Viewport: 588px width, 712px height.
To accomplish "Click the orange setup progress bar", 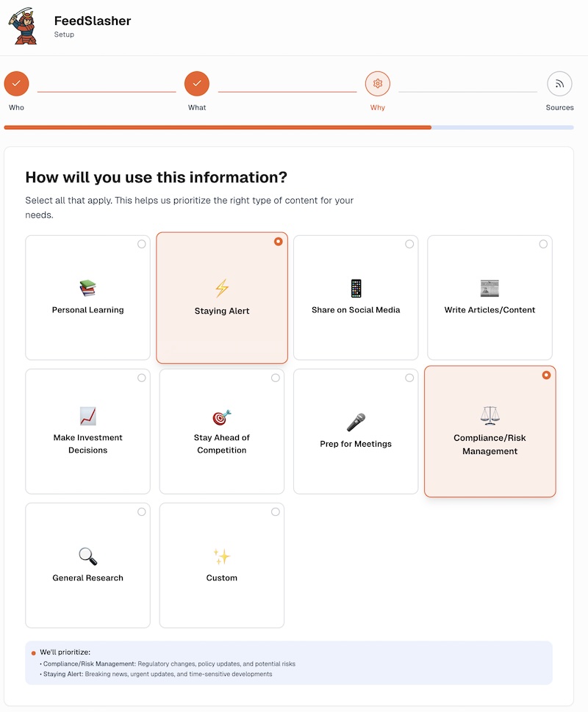I will [218, 127].
